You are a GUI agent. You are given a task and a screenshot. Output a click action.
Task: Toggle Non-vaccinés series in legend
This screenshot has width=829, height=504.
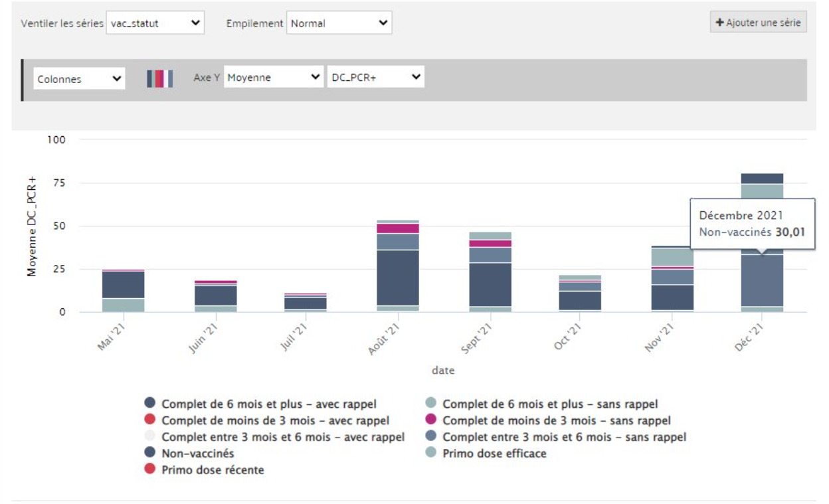tap(197, 454)
